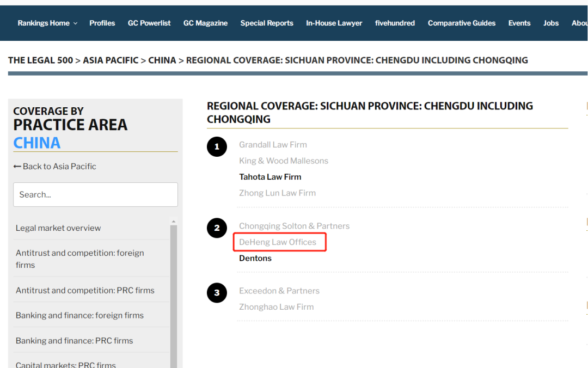Image resolution: width=588 pixels, height=368 pixels.
Task: Open Comparative Guides from the navigation bar
Action: click(x=462, y=23)
